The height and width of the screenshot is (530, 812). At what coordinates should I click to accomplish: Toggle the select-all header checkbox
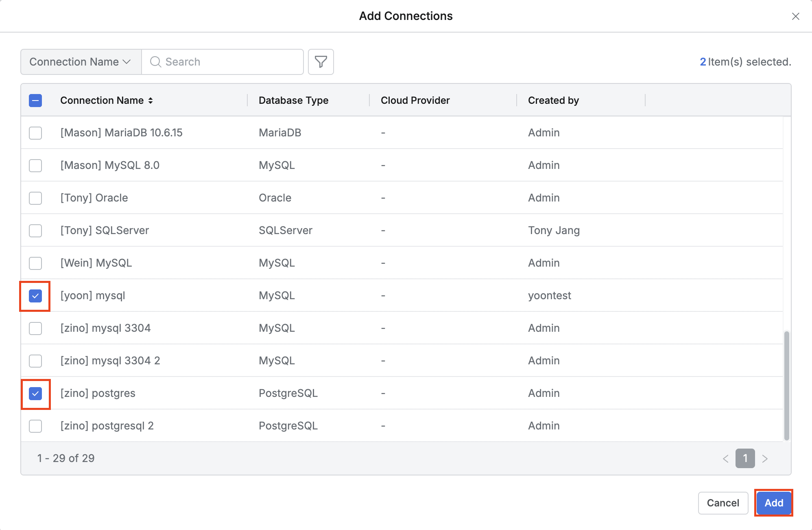tap(35, 101)
